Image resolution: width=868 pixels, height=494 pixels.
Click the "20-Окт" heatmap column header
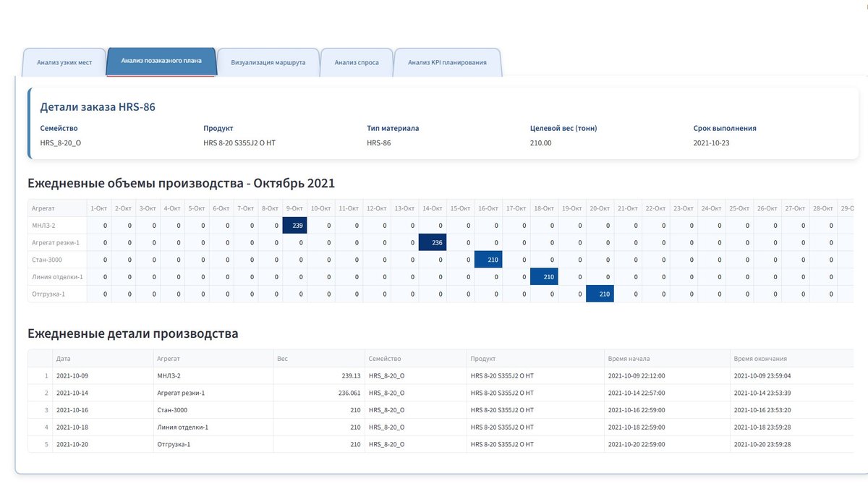click(600, 208)
